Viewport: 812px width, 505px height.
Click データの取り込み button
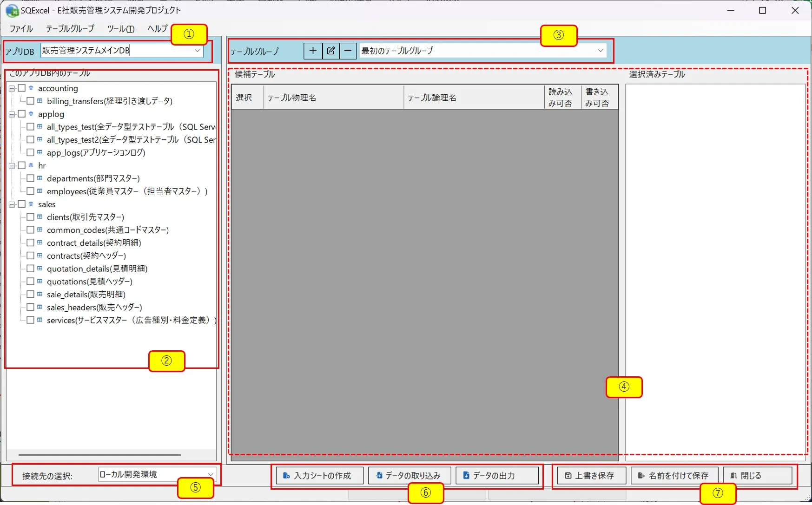409,476
